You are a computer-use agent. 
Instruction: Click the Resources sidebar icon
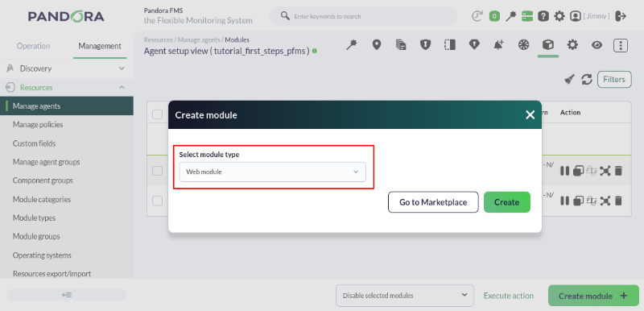tap(10, 87)
